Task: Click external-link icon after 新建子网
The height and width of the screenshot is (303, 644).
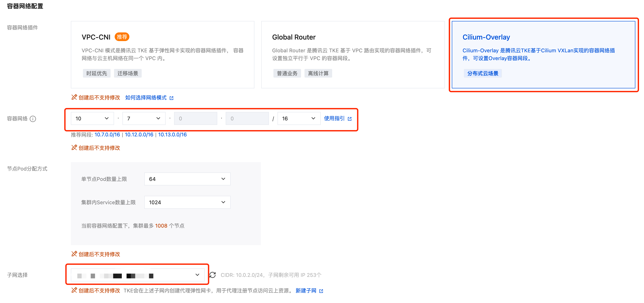Action: (x=321, y=291)
